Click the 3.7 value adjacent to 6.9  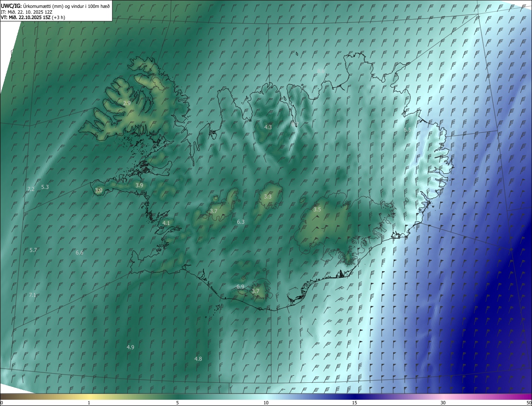[255, 291]
